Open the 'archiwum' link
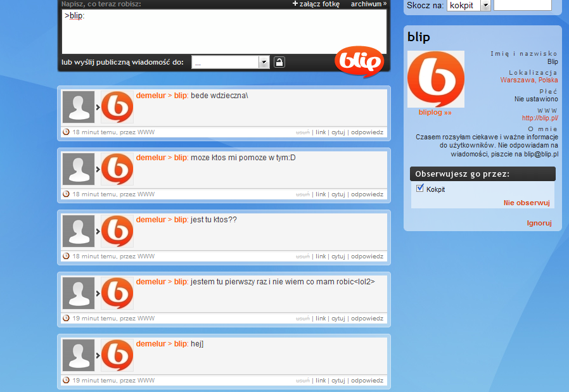The image size is (569, 392). tap(369, 4)
